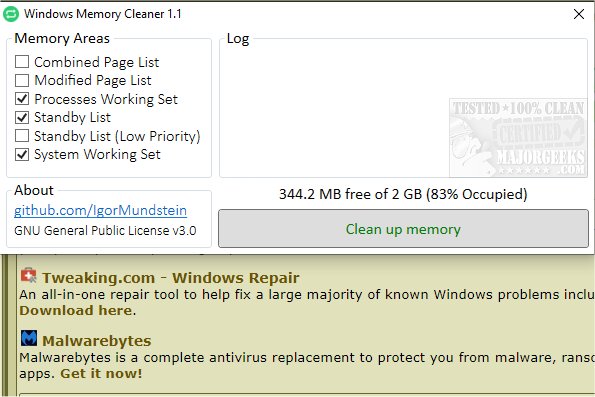Open the Malwarebytes heading link
This screenshot has height=397, width=595.
[x=96, y=341]
